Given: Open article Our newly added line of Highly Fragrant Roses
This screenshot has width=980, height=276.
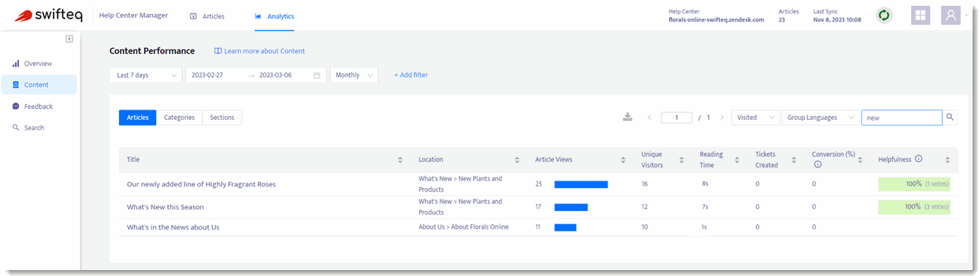Looking at the screenshot, I should click(x=201, y=184).
